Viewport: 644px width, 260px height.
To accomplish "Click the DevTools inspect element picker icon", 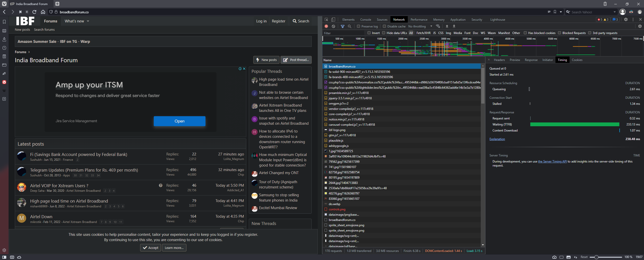I will [326, 20].
